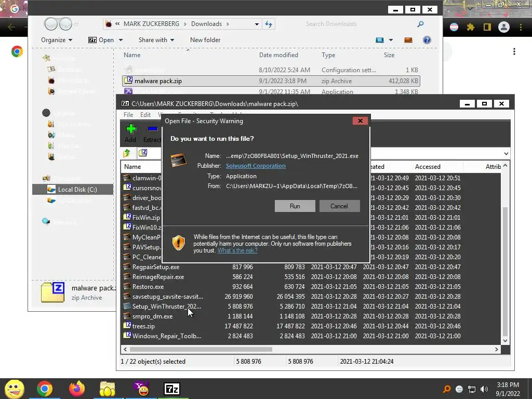Viewport: 532px width, 399px height.
Task: Open Chrome side panel icon
Action: 487,27
